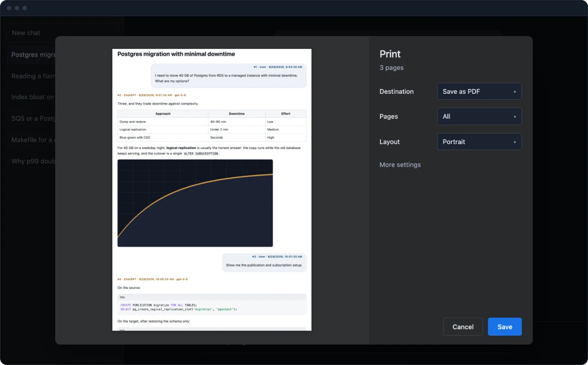Click the 'Dump and restore' table cell
The height and width of the screenshot is (365, 588).
click(163, 122)
